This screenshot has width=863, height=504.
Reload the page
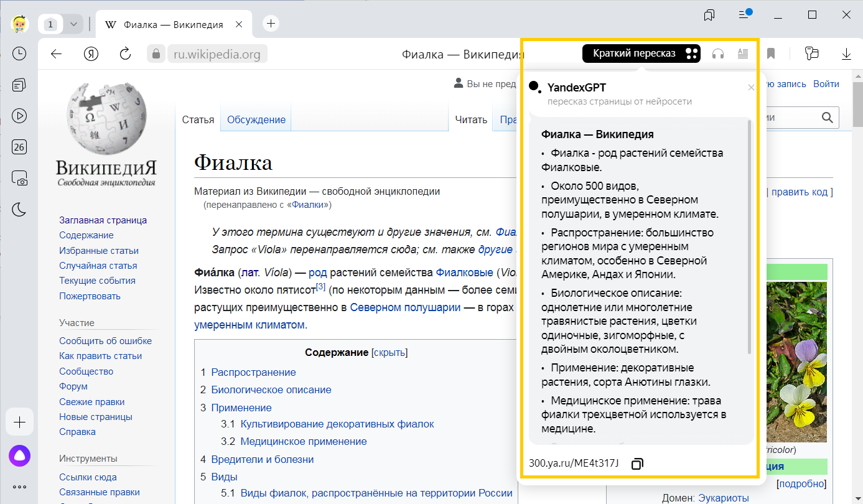pyautogui.click(x=126, y=54)
